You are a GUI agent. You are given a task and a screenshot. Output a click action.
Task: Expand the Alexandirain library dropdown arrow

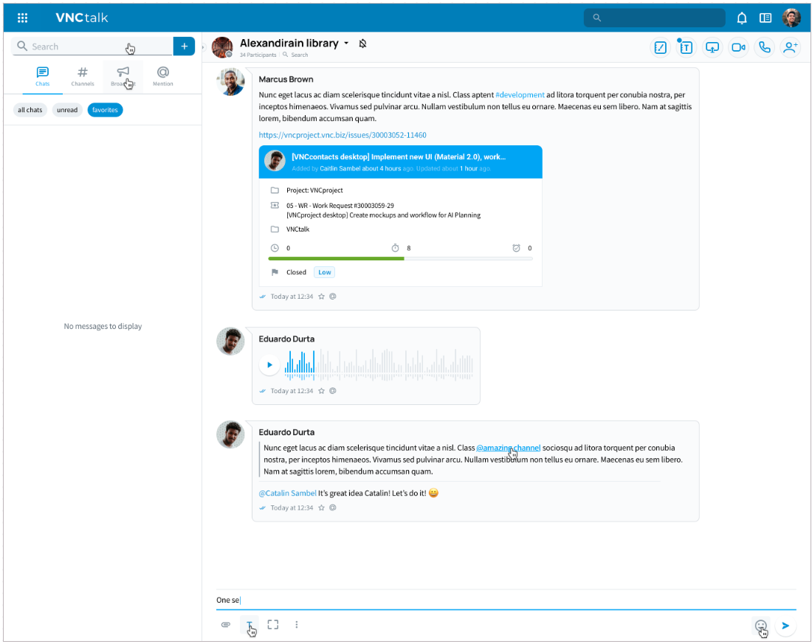(346, 44)
